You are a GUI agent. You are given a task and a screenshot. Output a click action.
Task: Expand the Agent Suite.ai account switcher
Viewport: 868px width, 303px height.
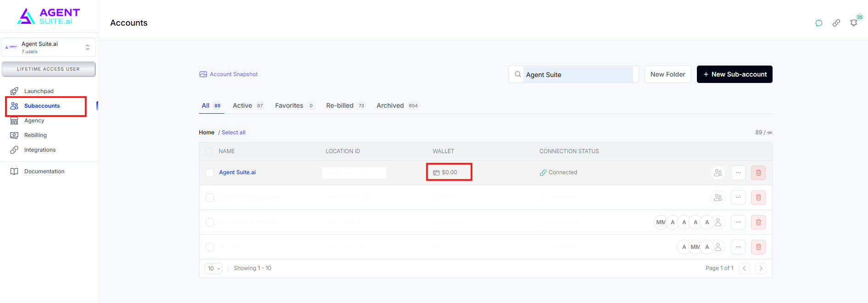tap(48, 47)
